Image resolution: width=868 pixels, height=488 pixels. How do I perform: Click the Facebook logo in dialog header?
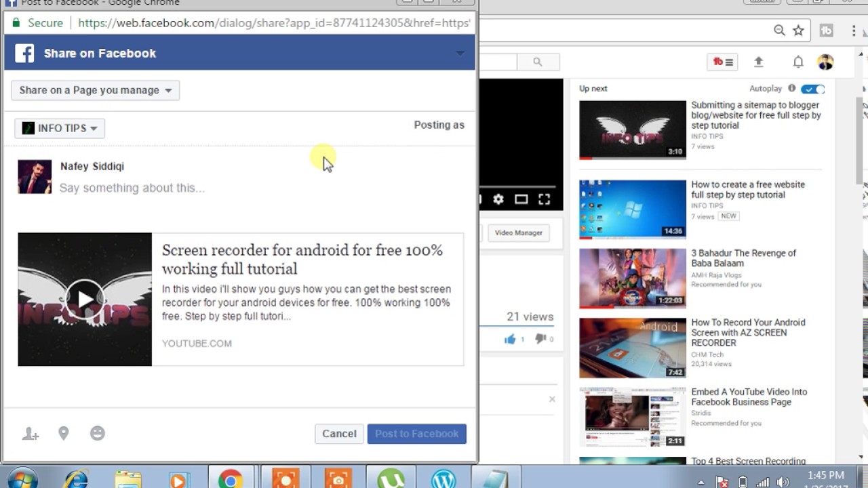[24, 53]
